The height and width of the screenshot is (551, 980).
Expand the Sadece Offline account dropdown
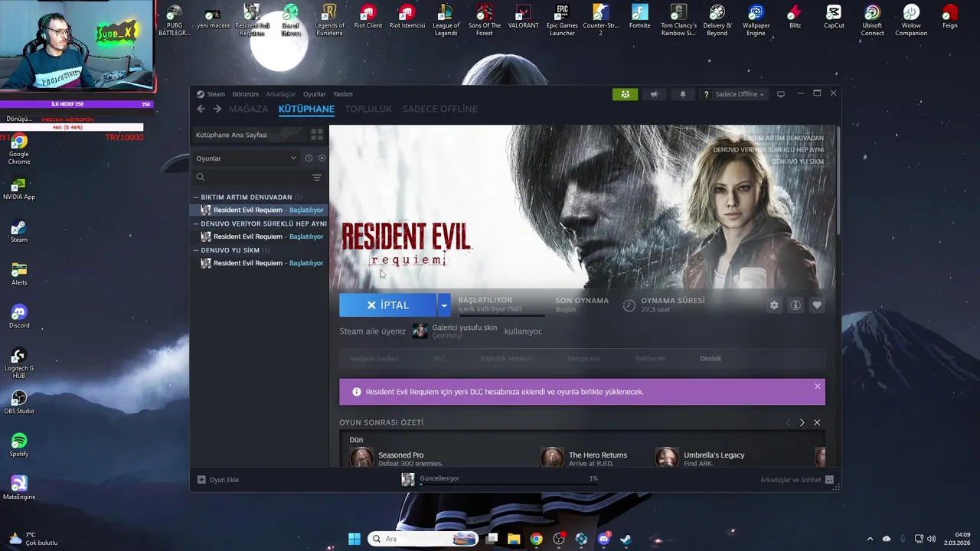[740, 94]
